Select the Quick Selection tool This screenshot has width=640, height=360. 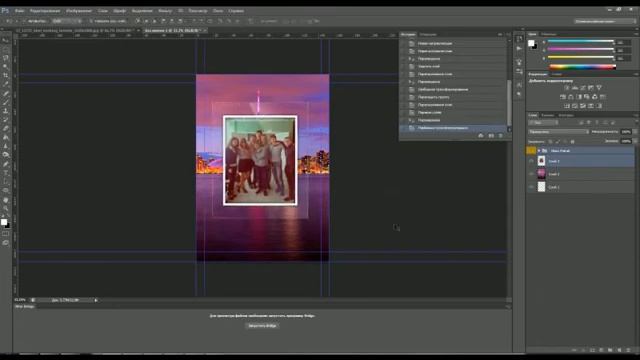click(6, 66)
